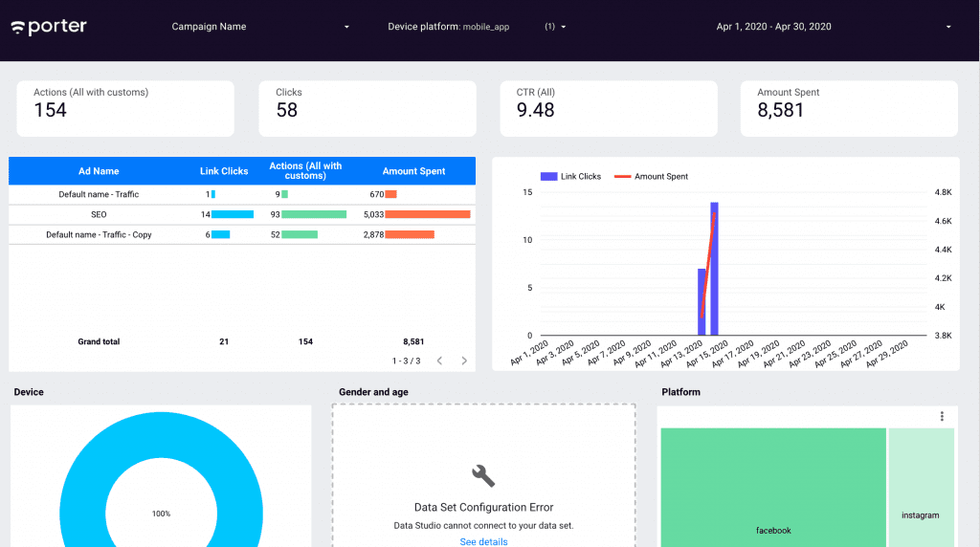
Task: Click the Porter logo
Action: click(49, 27)
